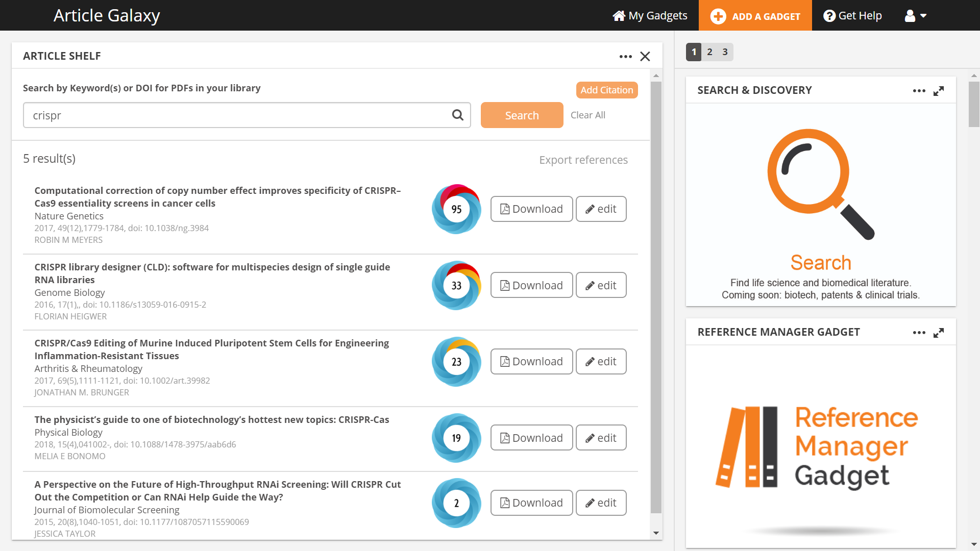Click the '5 result(s)' count text
This screenshot has height=551, width=980.
pyautogui.click(x=49, y=159)
